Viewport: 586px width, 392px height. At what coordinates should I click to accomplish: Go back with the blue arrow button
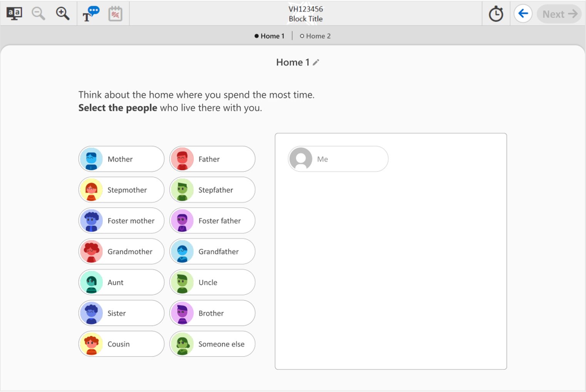tap(523, 14)
